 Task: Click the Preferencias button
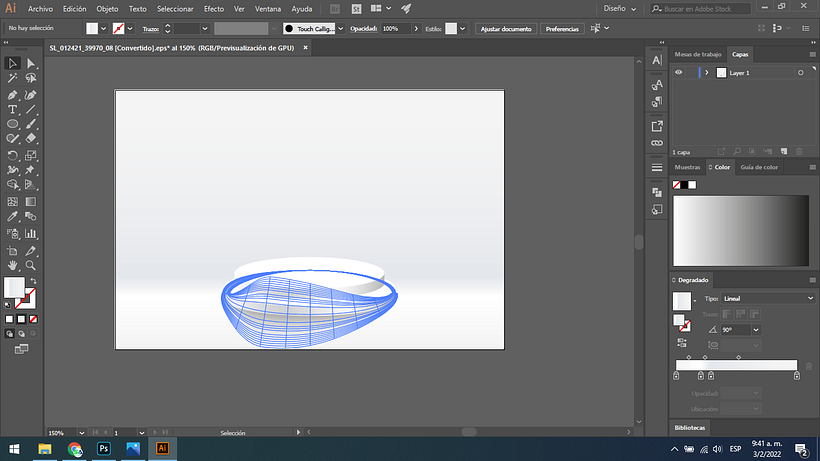562,29
